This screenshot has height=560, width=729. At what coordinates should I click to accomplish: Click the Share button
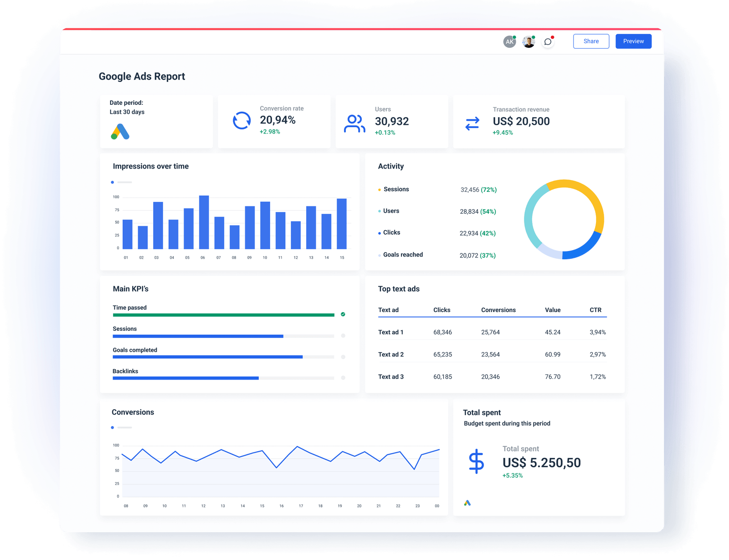click(x=591, y=41)
